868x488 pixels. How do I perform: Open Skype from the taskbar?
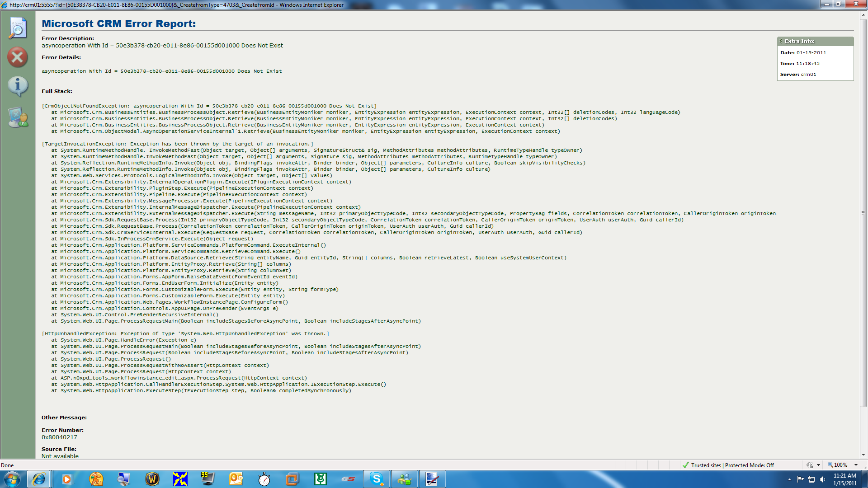coord(376,479)
